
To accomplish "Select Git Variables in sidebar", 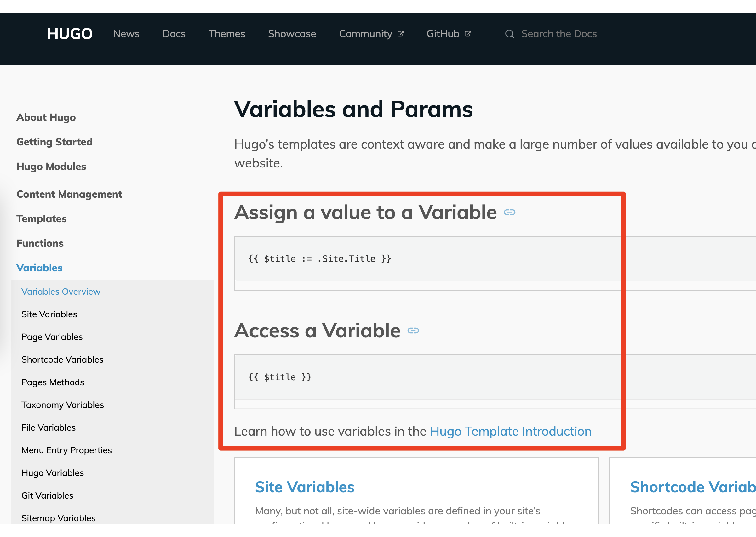I will coord(47,495).
